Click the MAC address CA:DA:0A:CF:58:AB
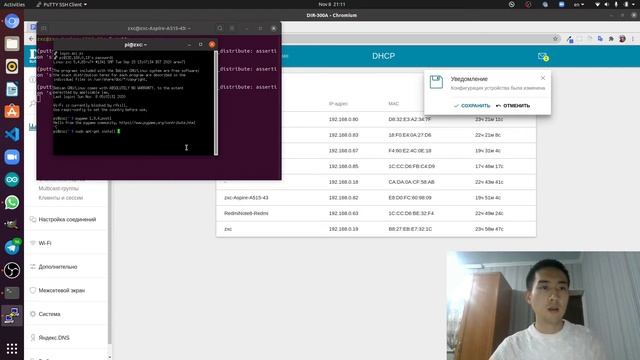Image resolution: width=640 pixels, height=360 pixels. tap(411, 182)
